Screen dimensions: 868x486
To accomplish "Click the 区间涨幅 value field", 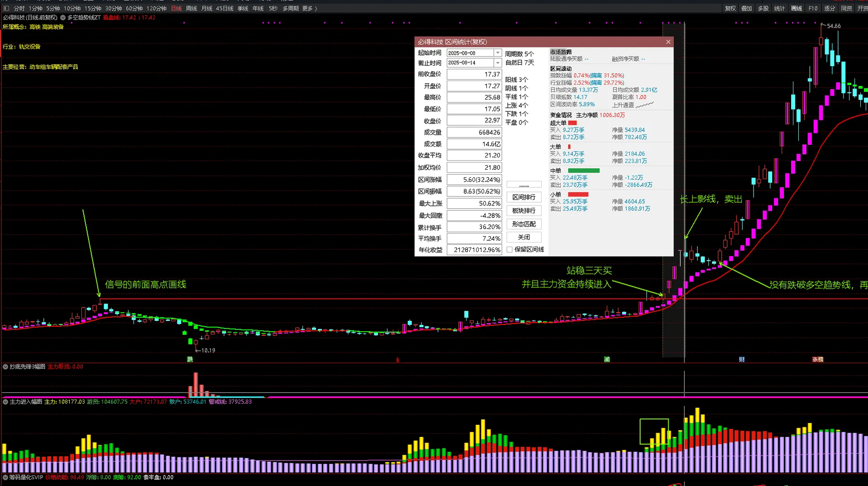I will pos(474,180).
